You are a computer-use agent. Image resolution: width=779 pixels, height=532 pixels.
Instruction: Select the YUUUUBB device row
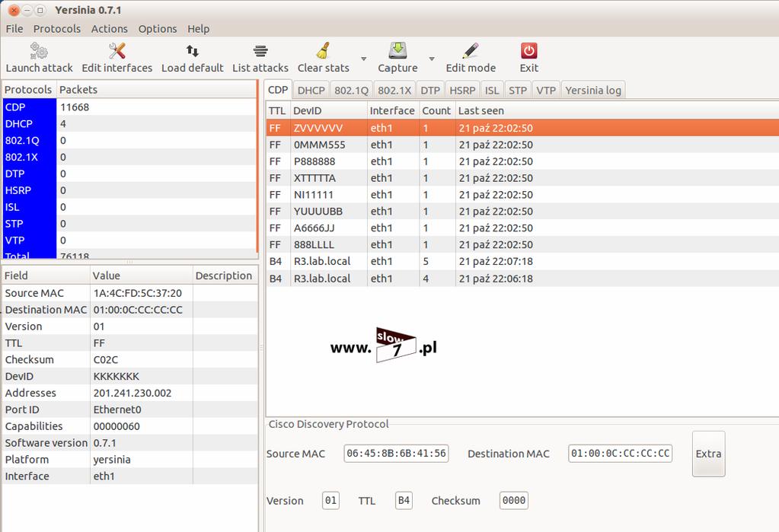(x=522, y=211)
